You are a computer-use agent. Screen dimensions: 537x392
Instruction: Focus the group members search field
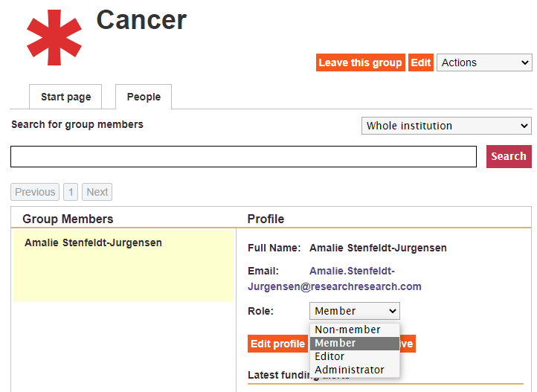point(243,157)
